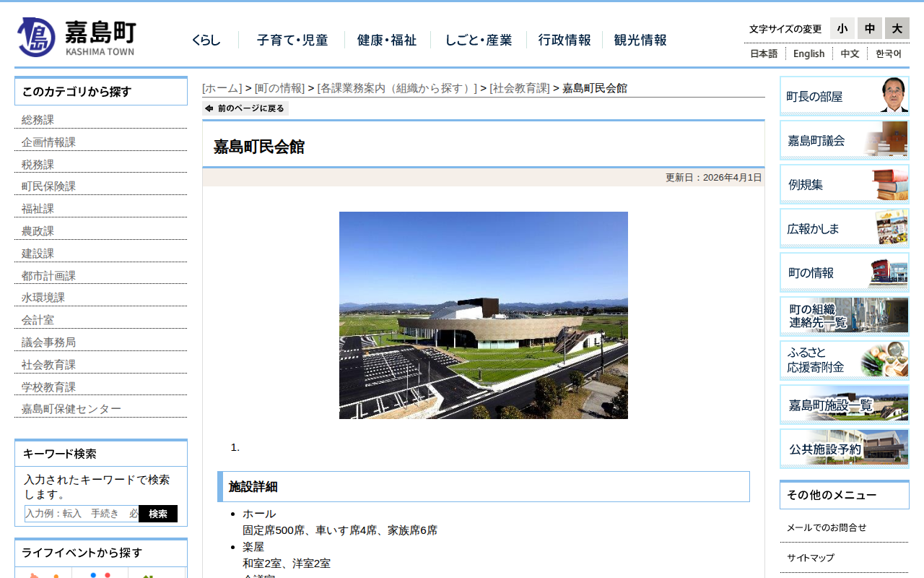Open 公共施設予約 banner
This screenshot has width=924, height=578.
845,449
